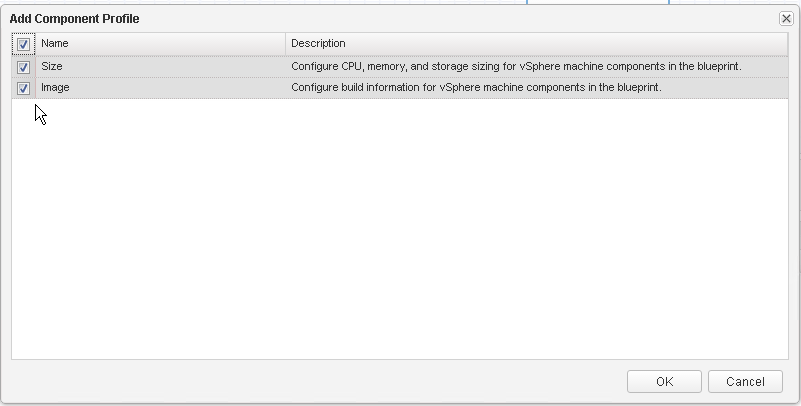Toggle the select-all checkbox in header
The image size is (801, 406).
[23, 44]
